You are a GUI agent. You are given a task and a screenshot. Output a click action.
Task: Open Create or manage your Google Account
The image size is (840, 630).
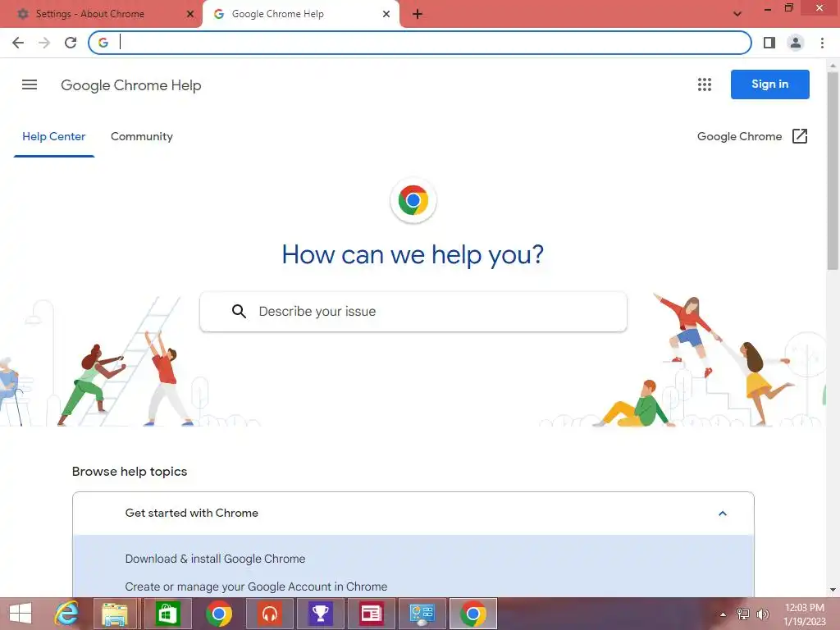pos(256,587)
